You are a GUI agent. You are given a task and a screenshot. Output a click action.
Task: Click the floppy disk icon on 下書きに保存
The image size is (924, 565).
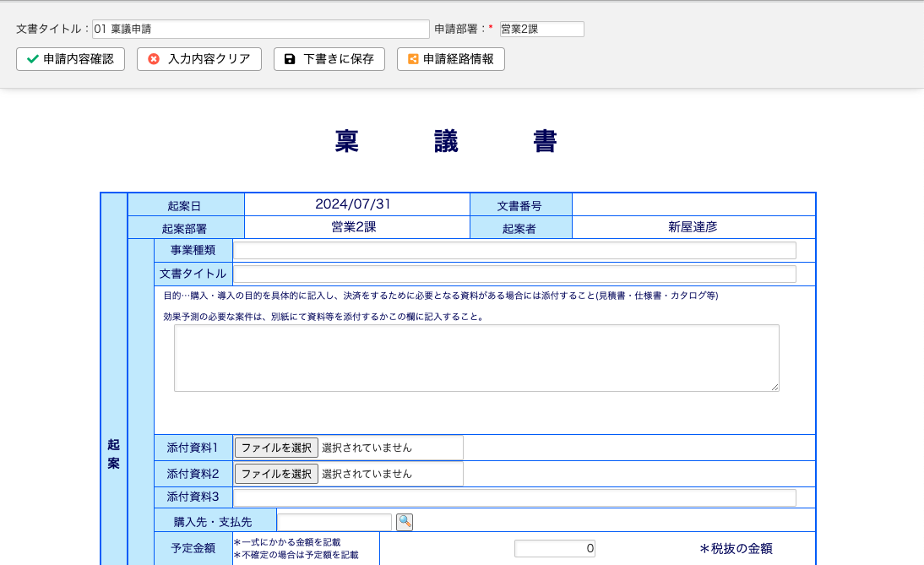288,59
